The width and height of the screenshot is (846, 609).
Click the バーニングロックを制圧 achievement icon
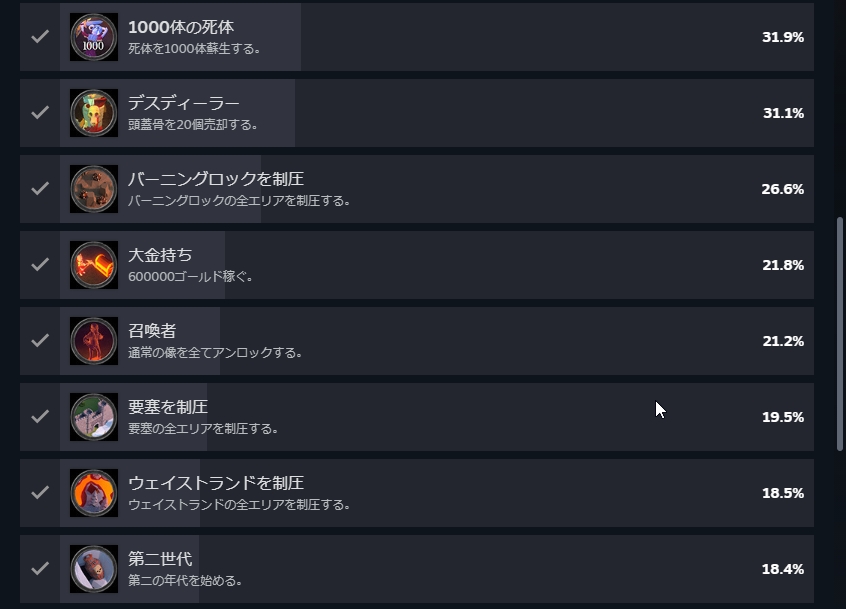point(93,189)
